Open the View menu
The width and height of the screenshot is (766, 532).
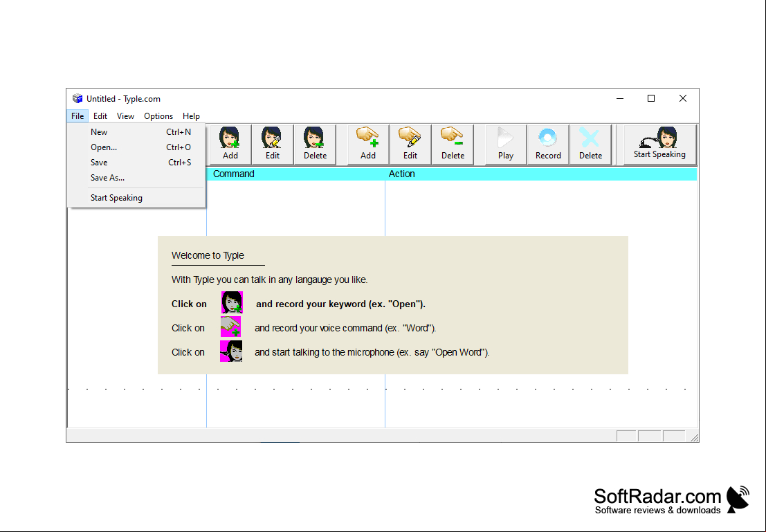click(125, 116)
